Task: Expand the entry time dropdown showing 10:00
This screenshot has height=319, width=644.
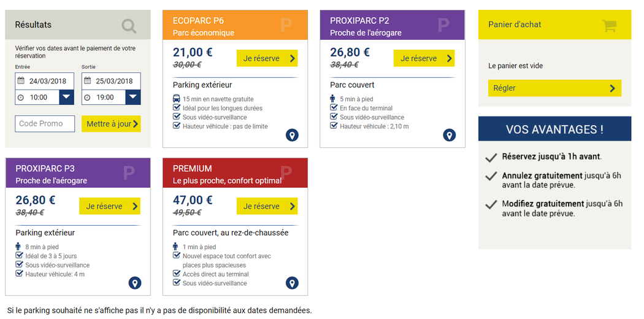Action: 67,97
